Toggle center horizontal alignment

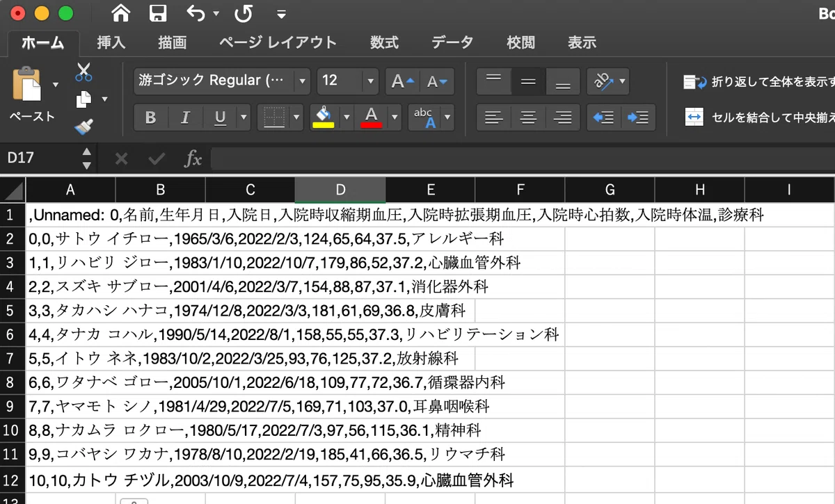pos(528,117)
